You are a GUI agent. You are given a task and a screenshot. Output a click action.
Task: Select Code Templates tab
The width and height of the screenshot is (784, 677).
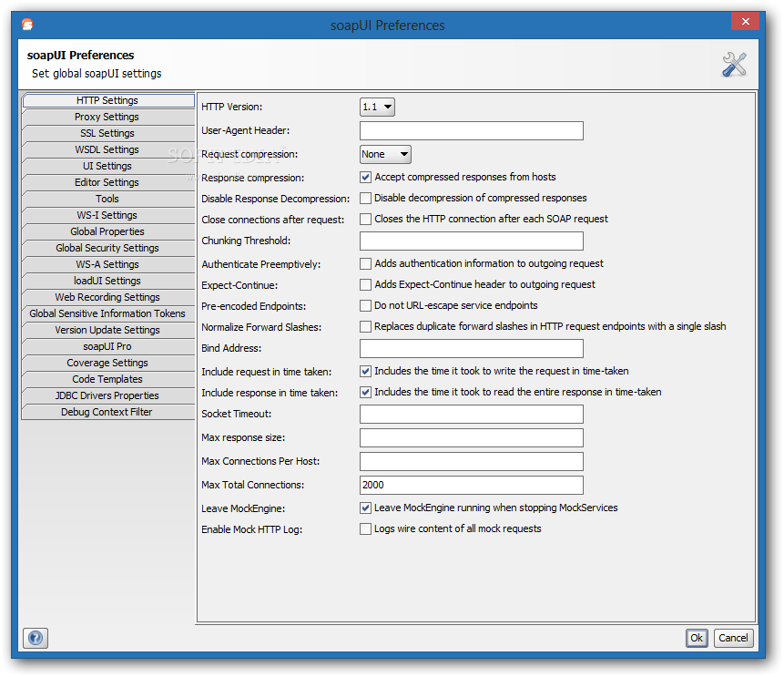[108, 379]
